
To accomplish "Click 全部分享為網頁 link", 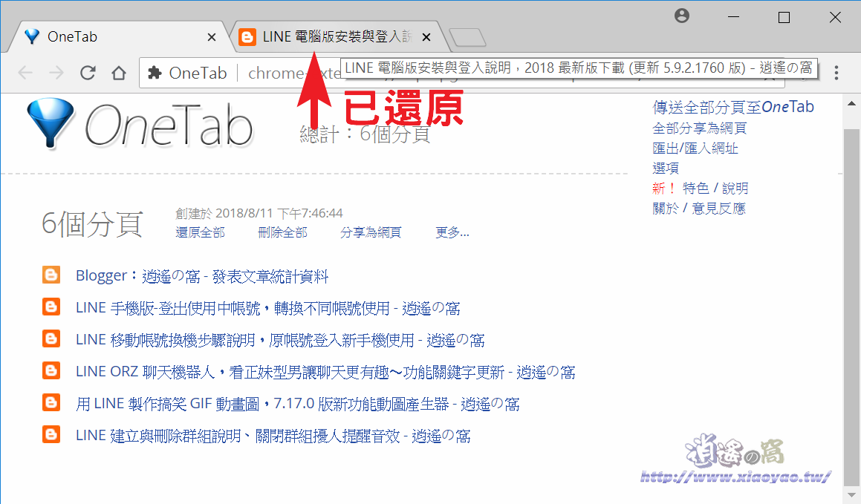I will point(700,128).
